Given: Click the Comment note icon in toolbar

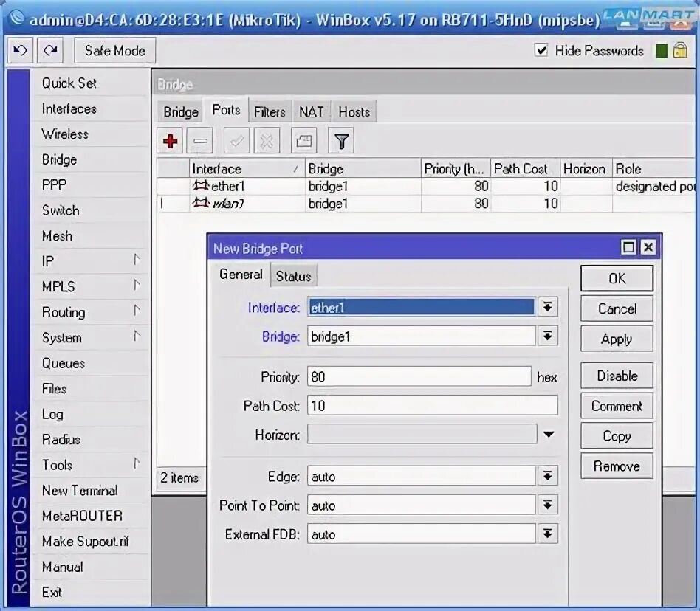Looking at the screenshot, I should (x=304, y=141).
